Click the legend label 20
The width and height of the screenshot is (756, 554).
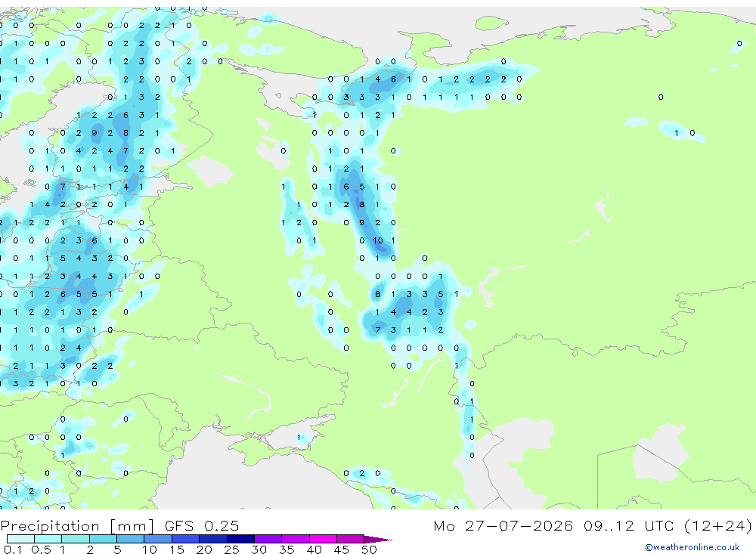[204, 549]
